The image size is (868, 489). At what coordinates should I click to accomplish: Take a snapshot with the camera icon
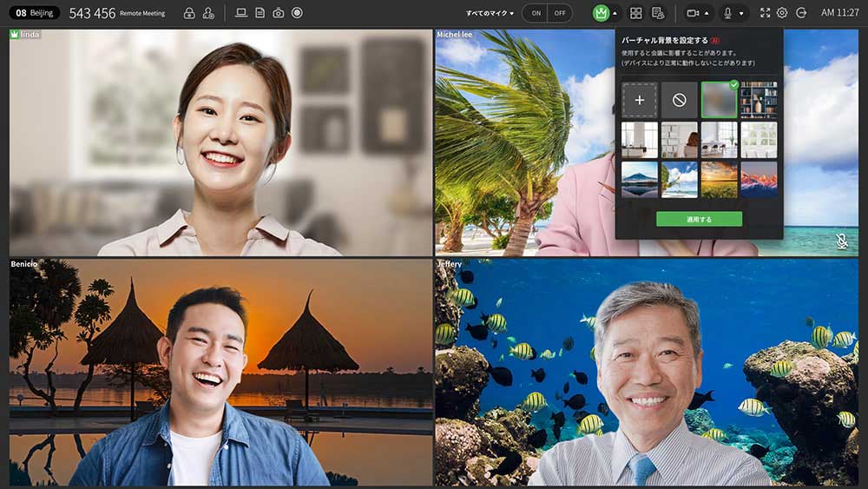click(x=279, y=13)
